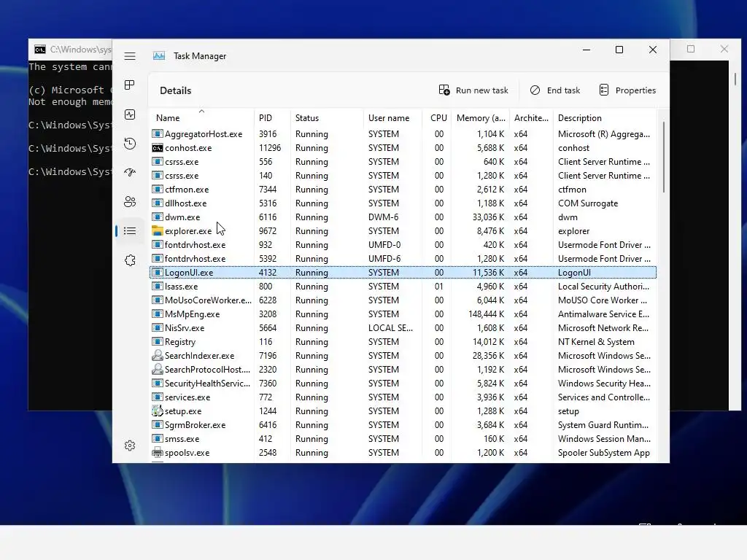The height and width of the screenshot is (560, 747).
Task: Open the Task Manager hamburger navigation menu
Action: [x=130, y=56]
